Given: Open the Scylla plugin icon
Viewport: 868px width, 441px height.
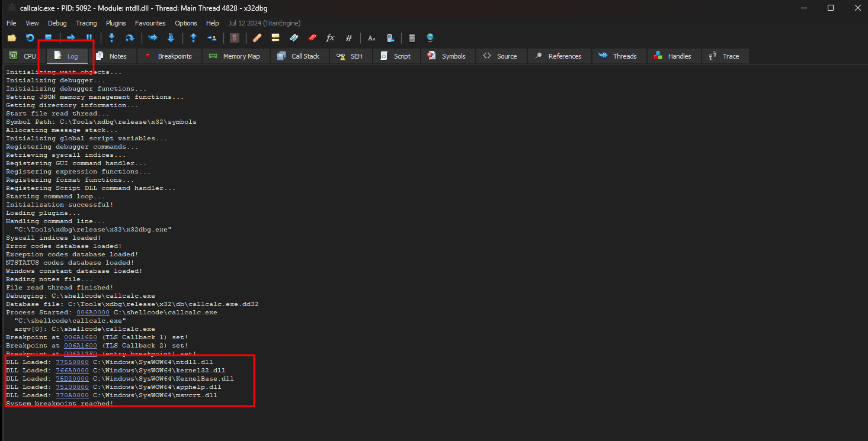Looking at the screenshot, I should click(235, 38).
